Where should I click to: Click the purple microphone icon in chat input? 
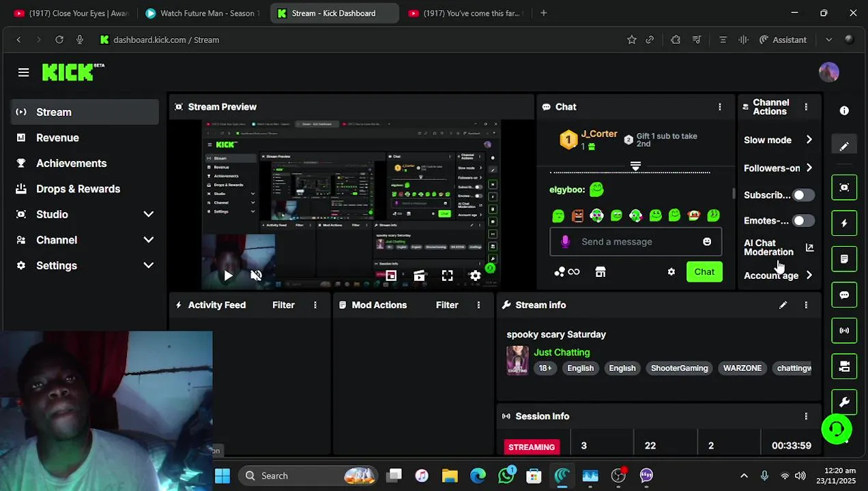click(x=565, y=241)
